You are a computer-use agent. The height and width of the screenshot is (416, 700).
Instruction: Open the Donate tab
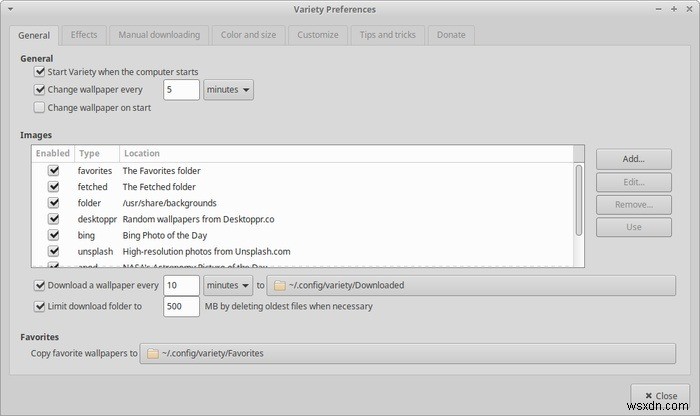coord(451,35)
